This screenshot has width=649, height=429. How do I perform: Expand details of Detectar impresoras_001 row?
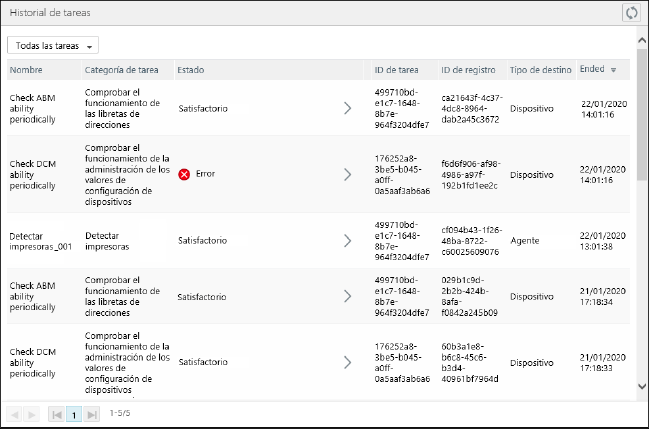point(347,240)
